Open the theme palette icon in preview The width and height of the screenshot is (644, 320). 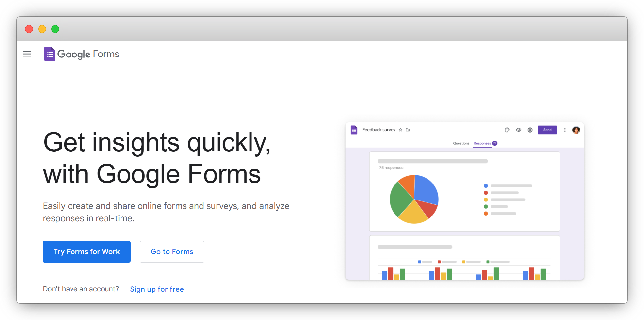click(x=507, y=130)
